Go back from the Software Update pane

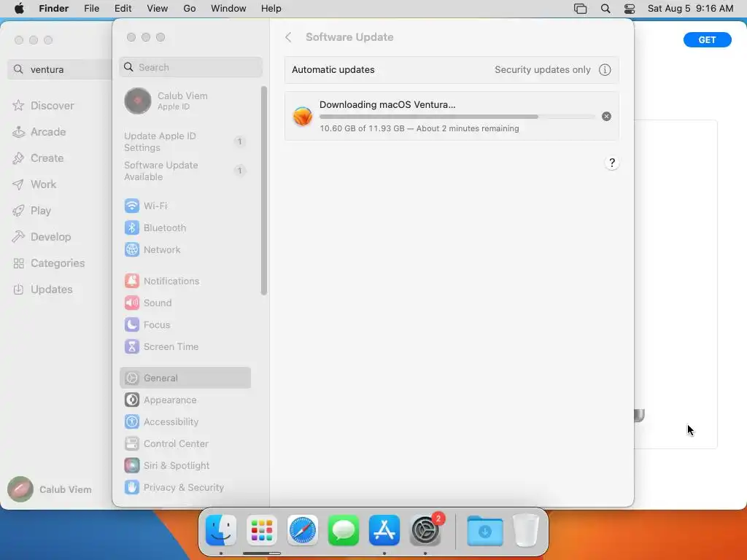pos(288,37)
